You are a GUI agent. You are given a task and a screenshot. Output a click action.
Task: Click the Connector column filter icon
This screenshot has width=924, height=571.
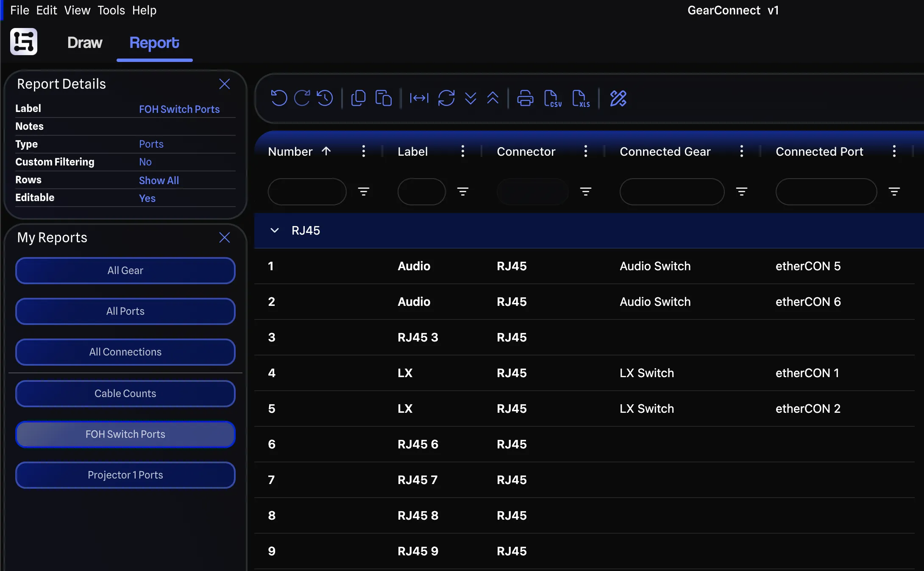tap(585, 192)
